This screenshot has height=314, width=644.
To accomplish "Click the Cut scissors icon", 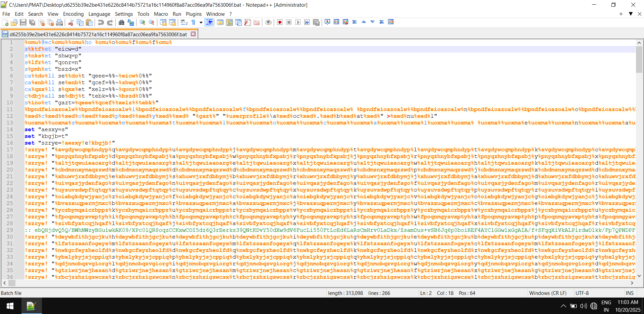I will click(71, 22).
